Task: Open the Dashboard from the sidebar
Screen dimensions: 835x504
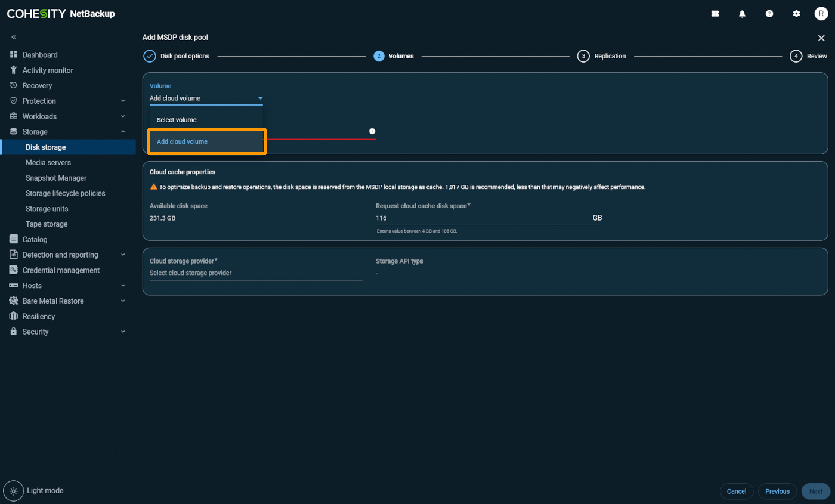Action: (x=38, y=54)
